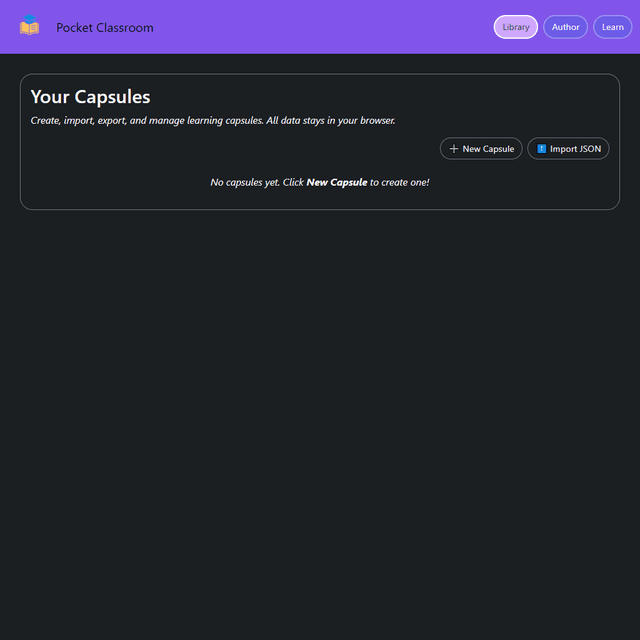Click the word "Capsules" in the heading

tap(112, 97)
